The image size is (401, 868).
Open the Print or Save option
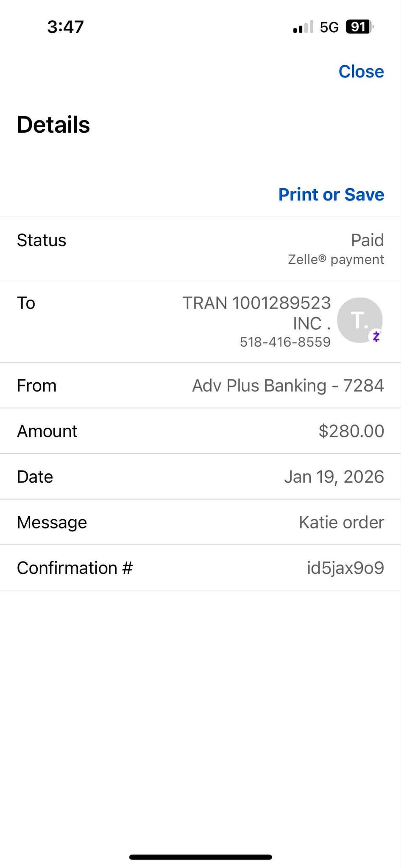[x=331, y=195]
